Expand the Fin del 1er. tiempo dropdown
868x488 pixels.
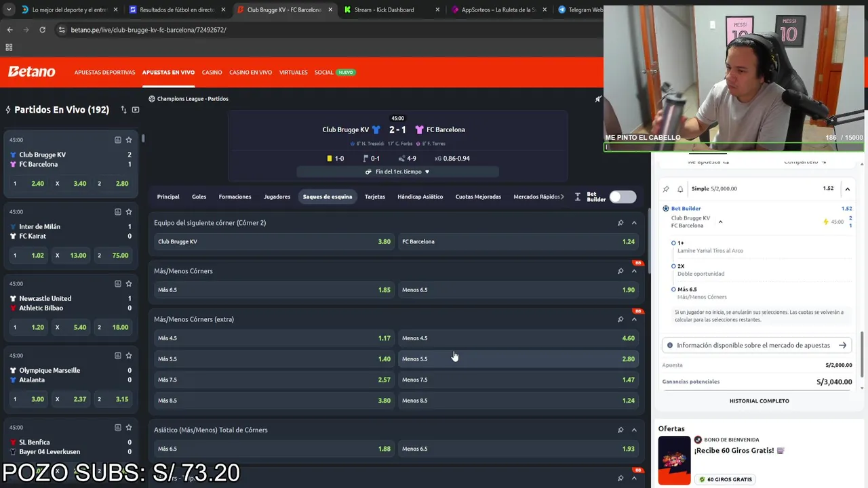(397, 171)
